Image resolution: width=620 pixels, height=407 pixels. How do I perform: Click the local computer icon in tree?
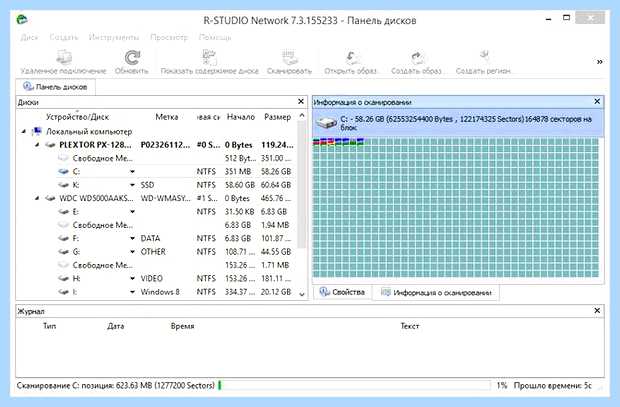[37, 131]
